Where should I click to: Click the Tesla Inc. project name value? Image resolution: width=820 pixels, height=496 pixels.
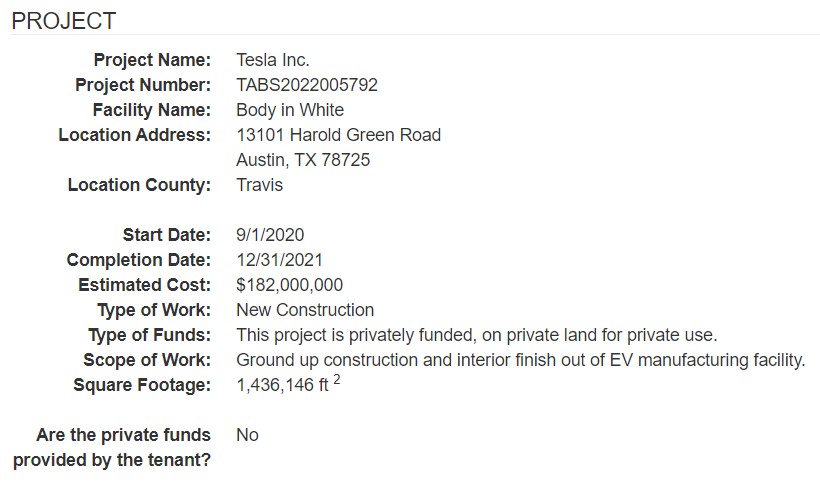coord(272,60)
